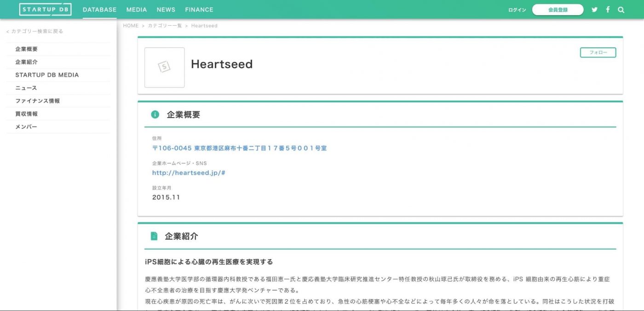Image resolution: width=644 pixels, height=311 pixels.
Task: Select 企業概要 in the left sidebar
Action: pyautogui.click(x=27, y=49)
